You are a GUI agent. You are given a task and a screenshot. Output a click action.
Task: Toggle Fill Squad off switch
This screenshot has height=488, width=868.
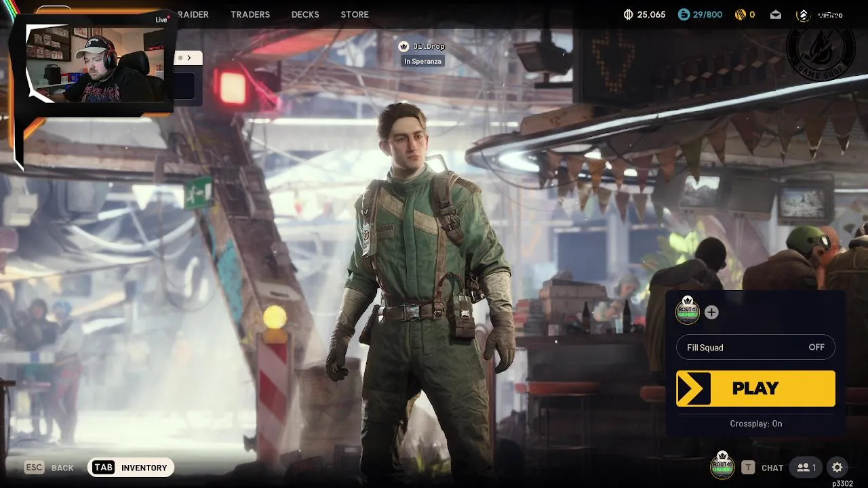[x=755, y=347]
